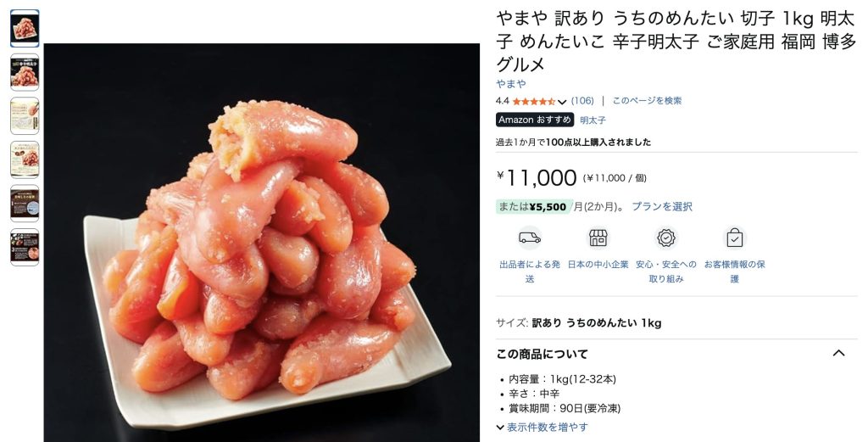Click the shopping bag privacy protection icon

[x=735, y=238]
